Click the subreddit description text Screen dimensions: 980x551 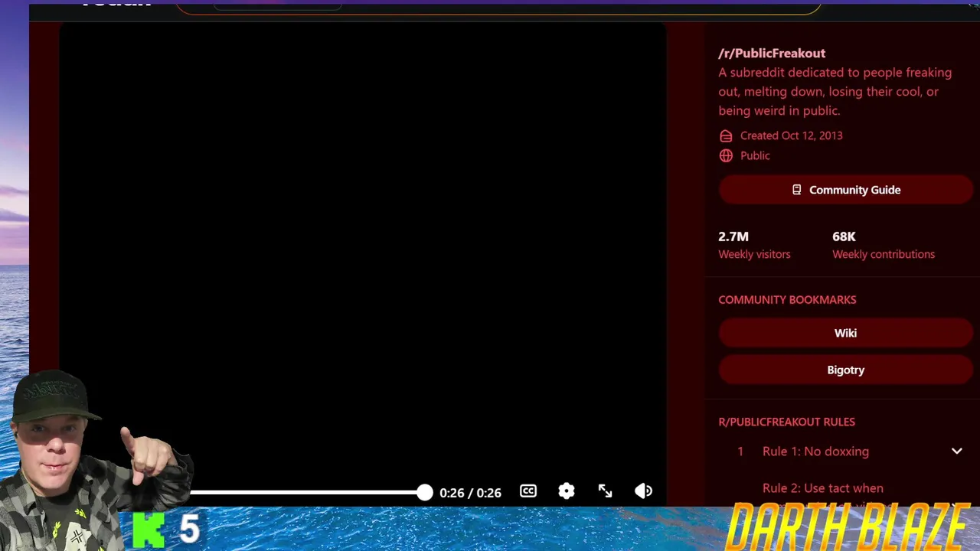[x=835, y=92]
